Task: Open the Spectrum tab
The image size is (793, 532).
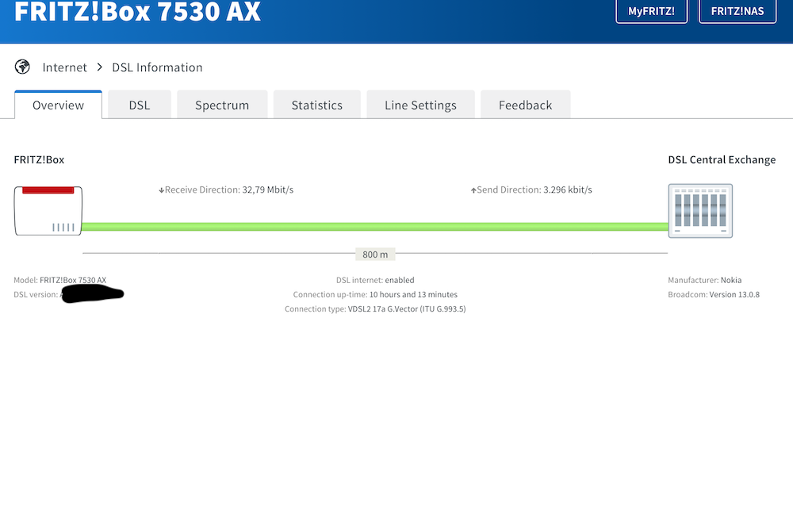Action: pyautogui.click(x=222, y=105)
